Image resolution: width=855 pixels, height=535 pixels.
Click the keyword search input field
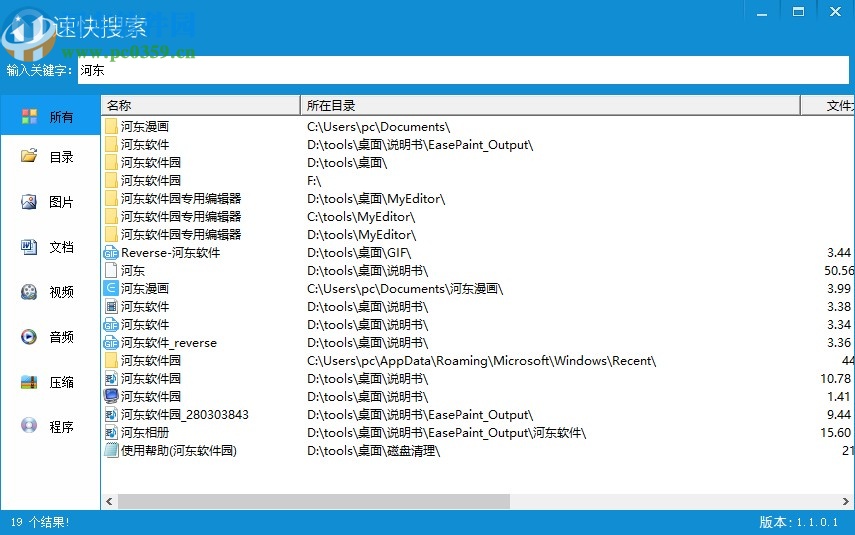click(463, 70)
